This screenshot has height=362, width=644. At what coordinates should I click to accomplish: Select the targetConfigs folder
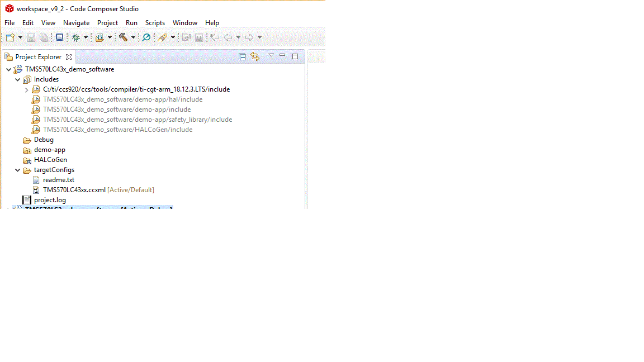(54, 170)
